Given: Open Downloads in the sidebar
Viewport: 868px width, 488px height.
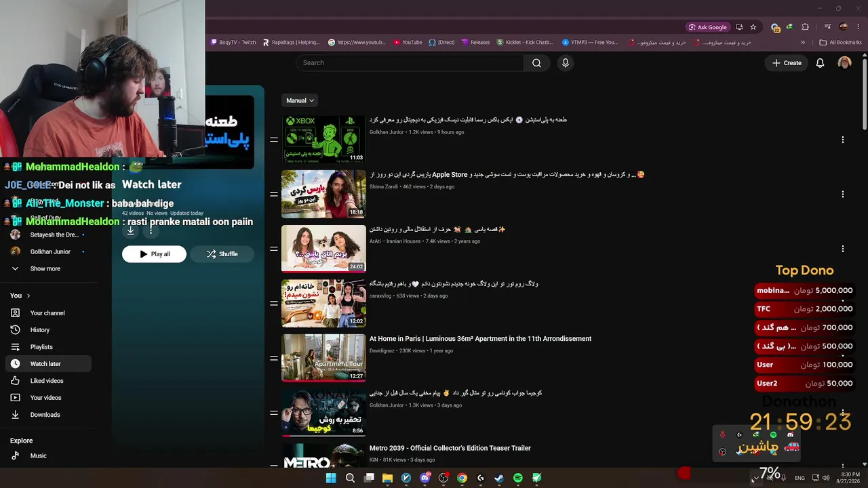Looking at the screenshot, I should pyautogui.click(x=47, y=415).
